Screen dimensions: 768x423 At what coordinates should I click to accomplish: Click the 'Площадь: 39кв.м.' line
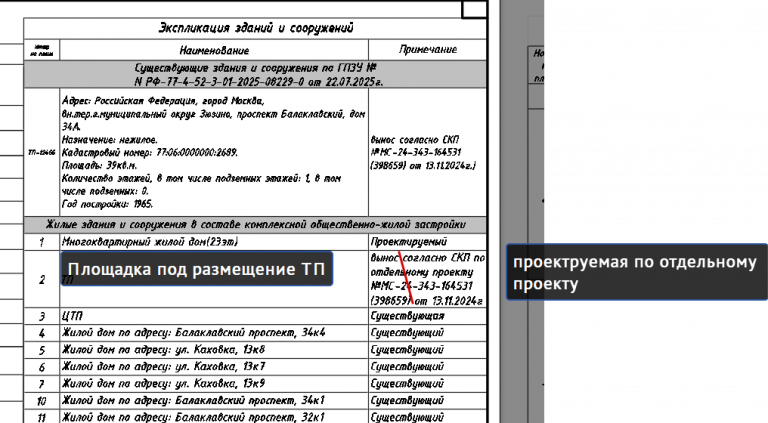point(99,165)
